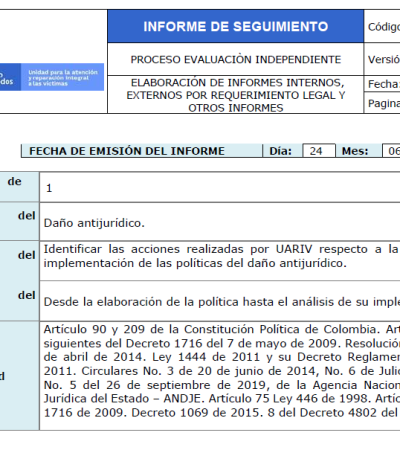
Task: Click 'Jurídica del Estado – ANDJE' line
Action: pyautogui.click(x=222, y=398)
